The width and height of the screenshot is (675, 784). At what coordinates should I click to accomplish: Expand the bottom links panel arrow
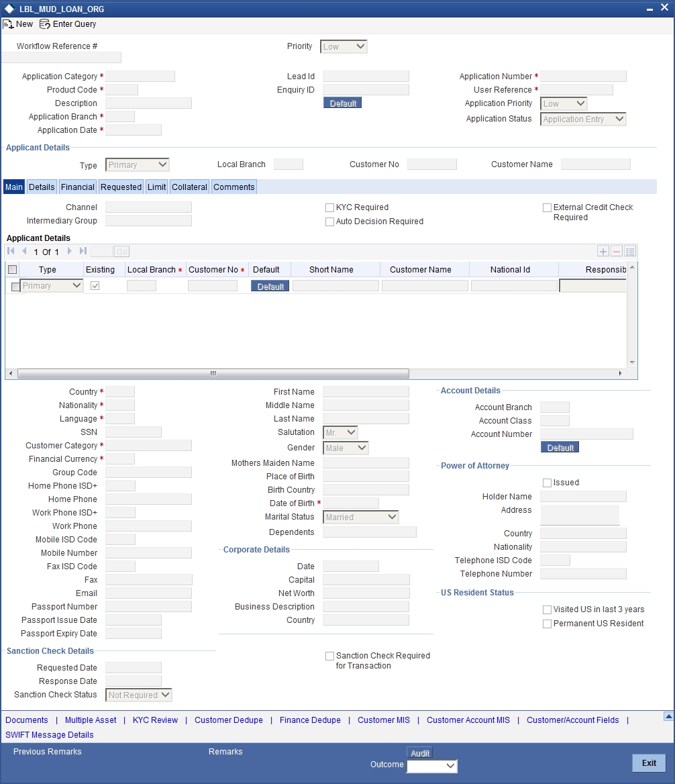pyautogui.click(x=668, y=716)
